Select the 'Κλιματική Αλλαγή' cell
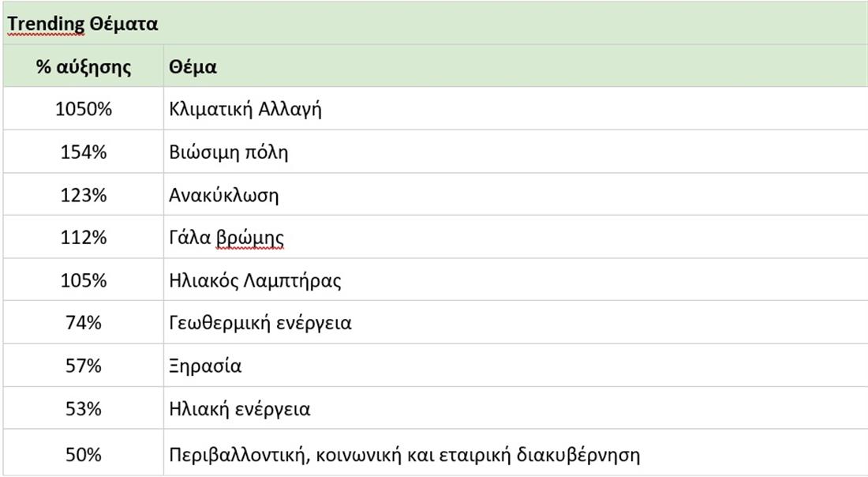 click(245, 109)
